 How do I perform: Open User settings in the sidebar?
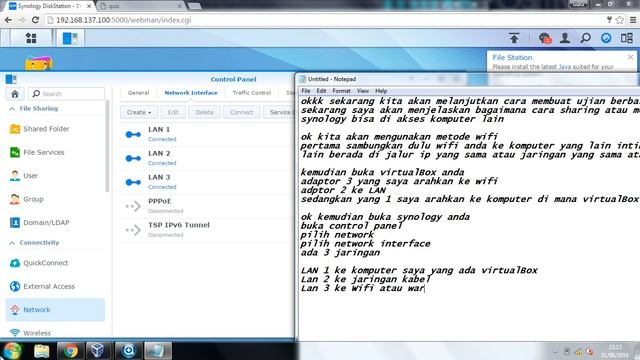55,176
